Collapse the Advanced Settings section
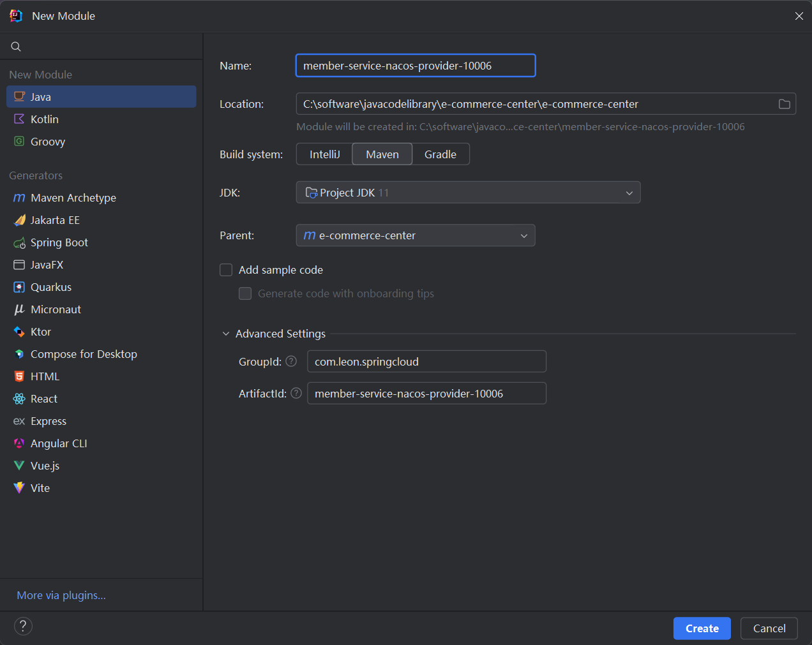This screenshot has height=645, width=812. click(226, 334)
